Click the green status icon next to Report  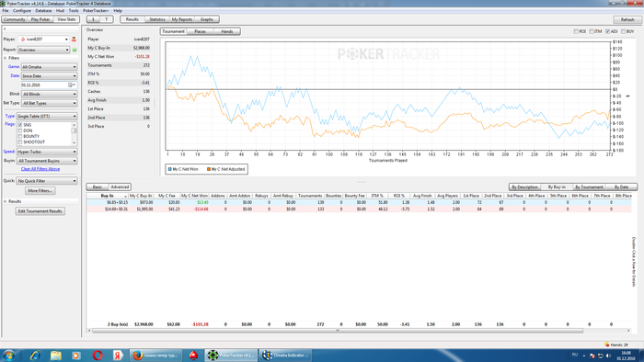click(x=75, y=50)
